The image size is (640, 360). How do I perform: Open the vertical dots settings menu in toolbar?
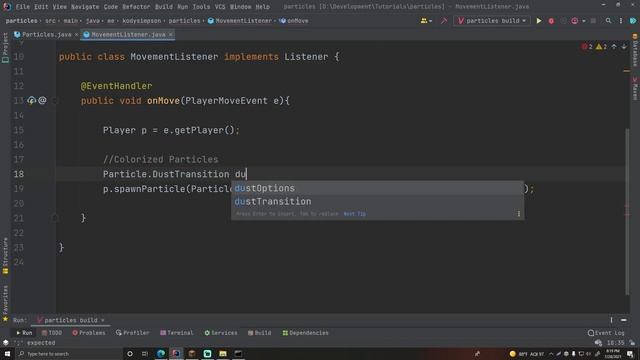click(621, 21)
